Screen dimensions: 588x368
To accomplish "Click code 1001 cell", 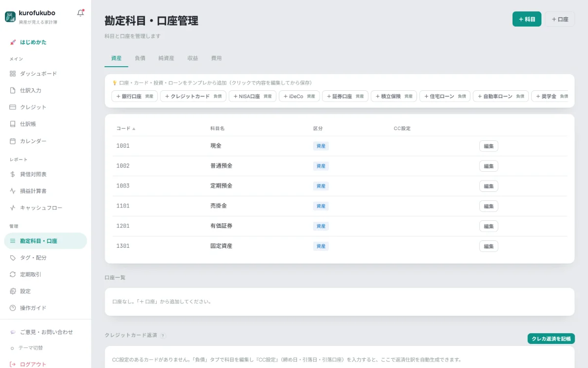I will [x=123, y=146].
